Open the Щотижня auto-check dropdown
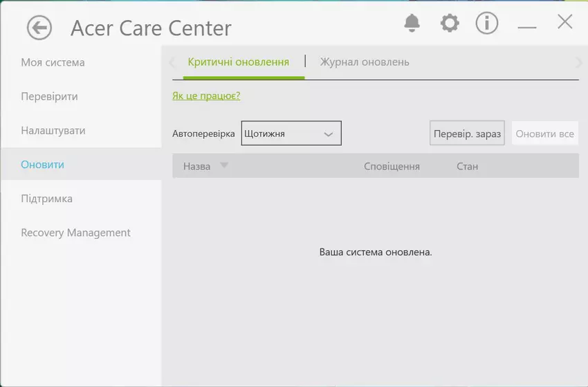 [291, 134]
